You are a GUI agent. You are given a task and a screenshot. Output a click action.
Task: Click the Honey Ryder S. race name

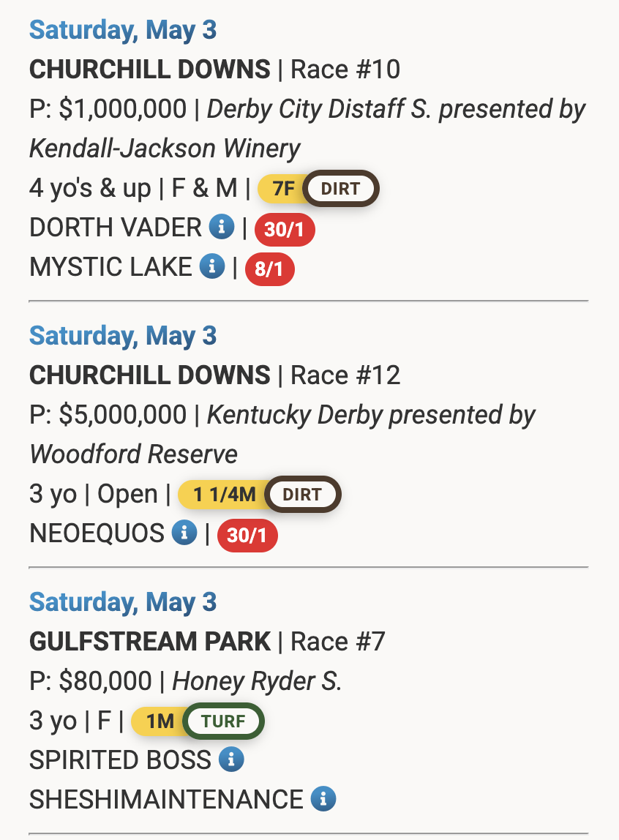(x=257, y=681)
